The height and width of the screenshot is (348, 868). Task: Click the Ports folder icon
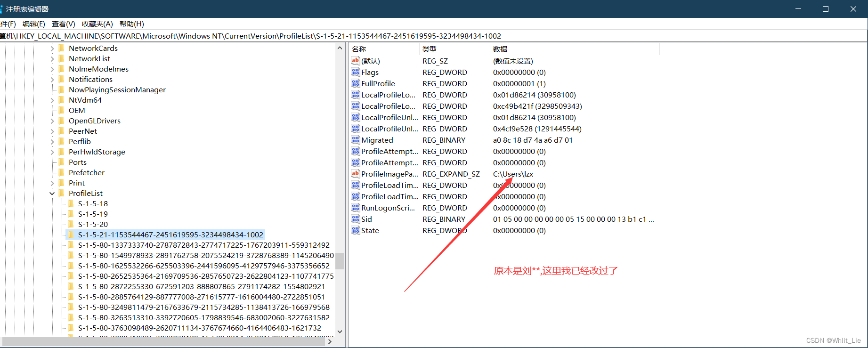(x=62, y=162)
